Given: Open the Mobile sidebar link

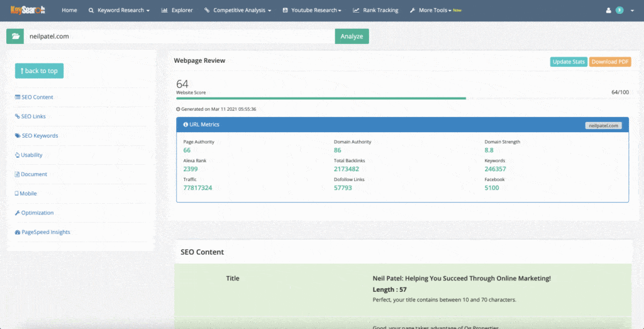Looking at the screenshot, I should [28, 194].
